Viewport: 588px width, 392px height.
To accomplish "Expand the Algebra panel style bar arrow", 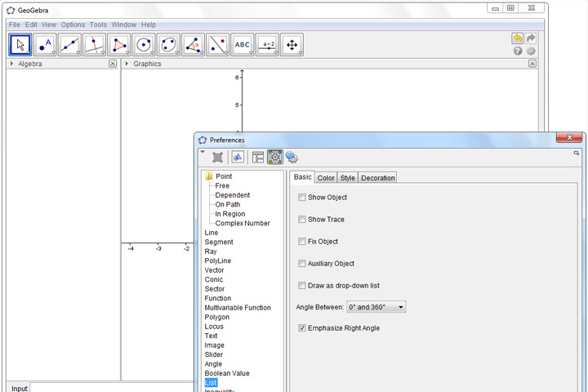I will [11, 64].
